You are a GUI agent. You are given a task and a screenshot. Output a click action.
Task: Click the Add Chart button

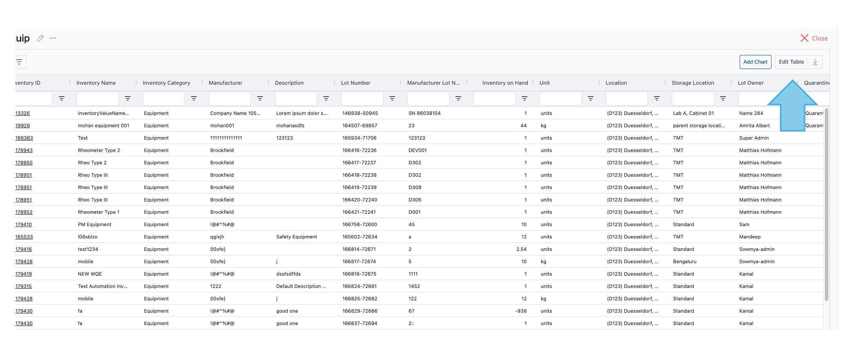click(755, 62)
